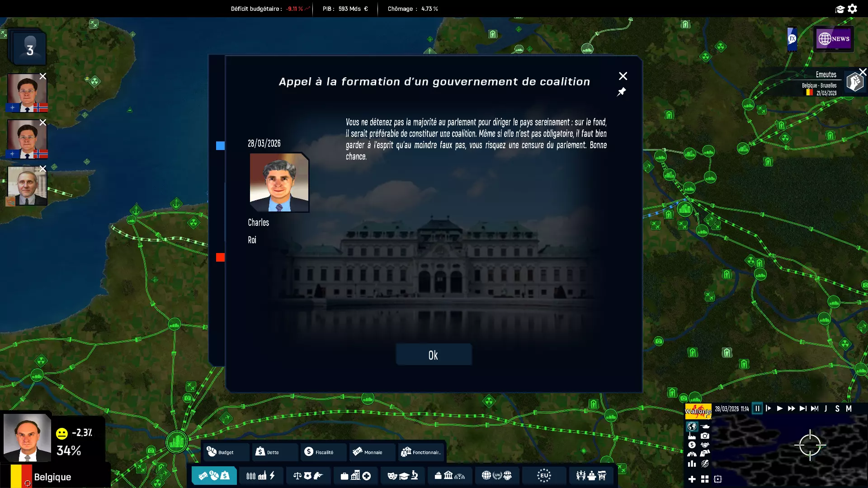The height and width of the screenshot is (488, 868).
Task: Open the Émeutes riot notification details
Action: (826, 81)
